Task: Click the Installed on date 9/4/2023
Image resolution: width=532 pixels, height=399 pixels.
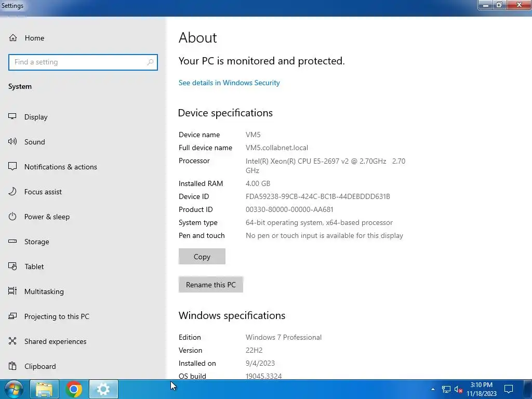Action: 260,363
